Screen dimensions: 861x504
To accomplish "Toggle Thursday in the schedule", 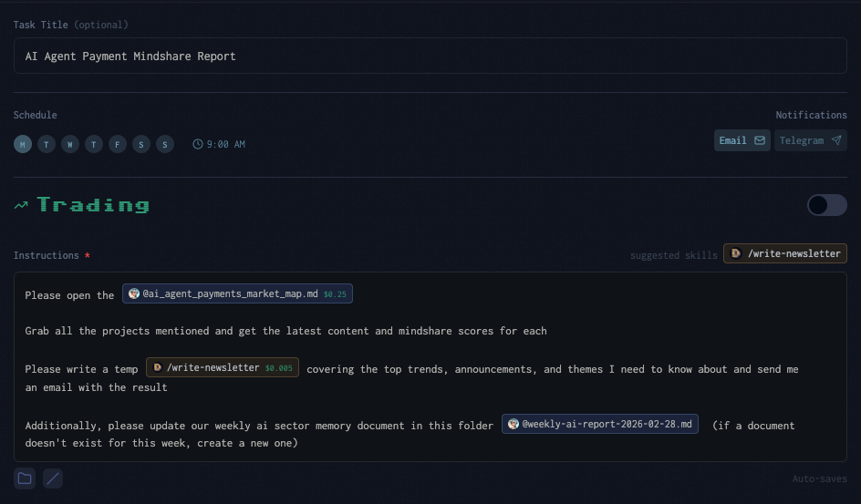I will [x=94, y=144].
